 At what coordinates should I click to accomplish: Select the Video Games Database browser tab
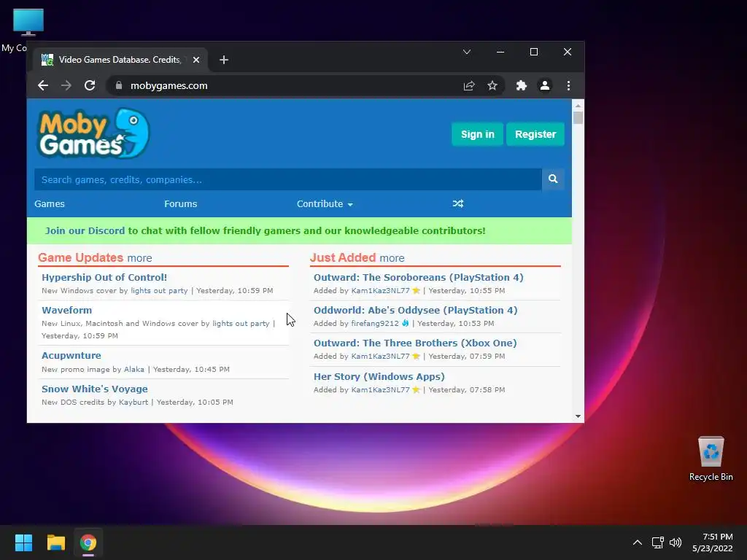(x=119, y=60)
